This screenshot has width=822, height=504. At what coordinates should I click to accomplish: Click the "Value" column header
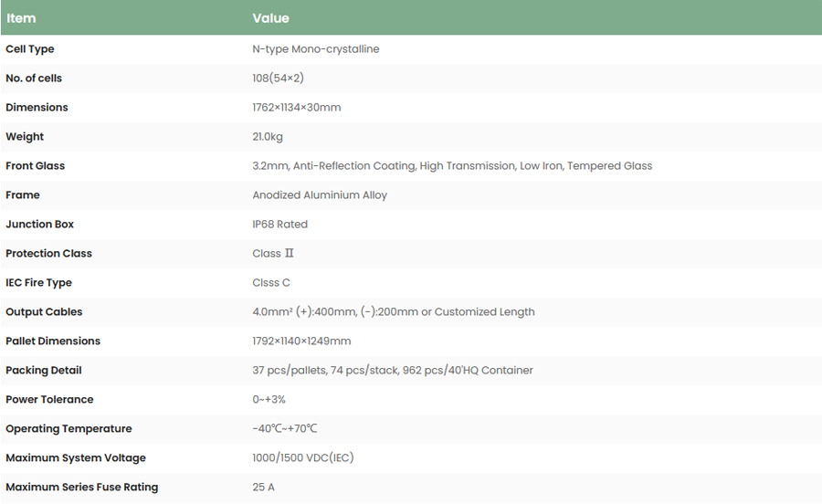(270, 18)
